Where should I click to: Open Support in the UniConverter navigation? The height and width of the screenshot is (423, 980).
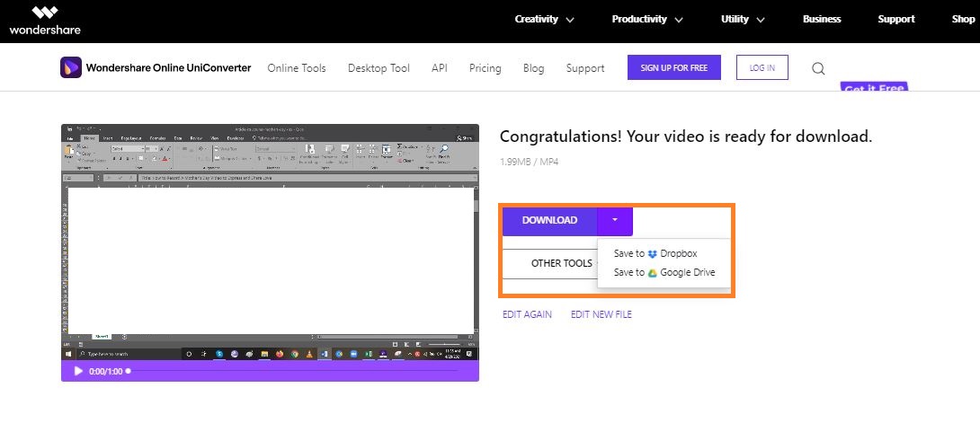[585, 68]
